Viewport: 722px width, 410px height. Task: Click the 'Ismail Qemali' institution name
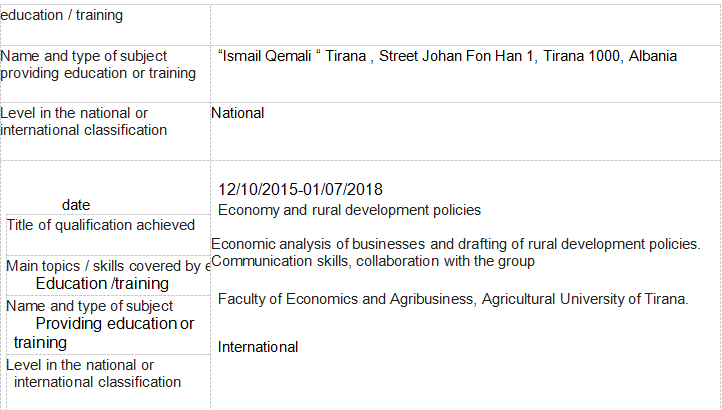click(267, 56)
